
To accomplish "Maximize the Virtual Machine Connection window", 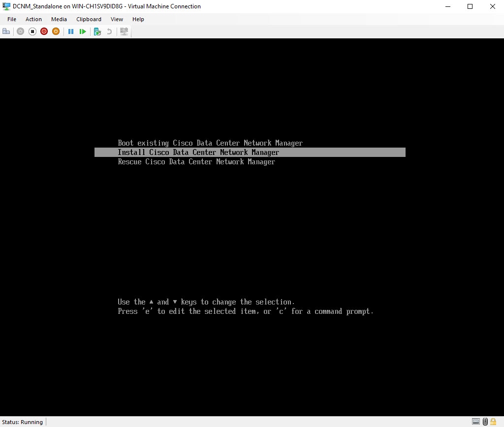I will (x=470, y=6).
